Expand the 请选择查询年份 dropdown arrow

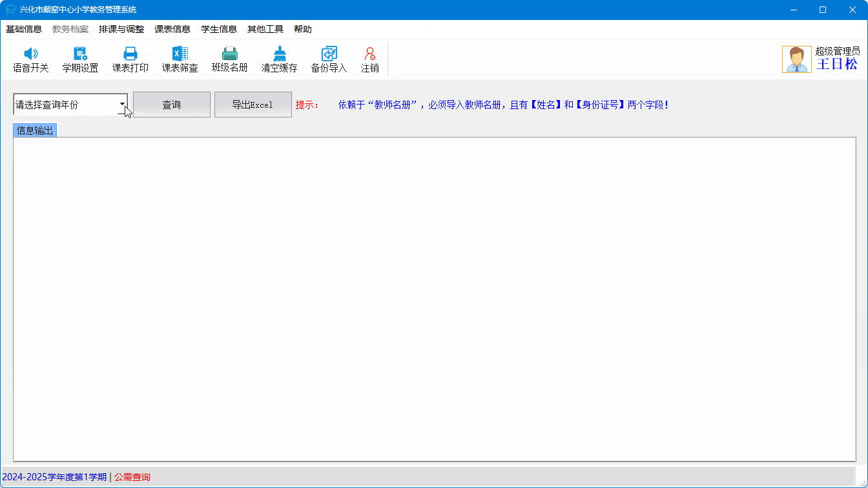(122, 104)
